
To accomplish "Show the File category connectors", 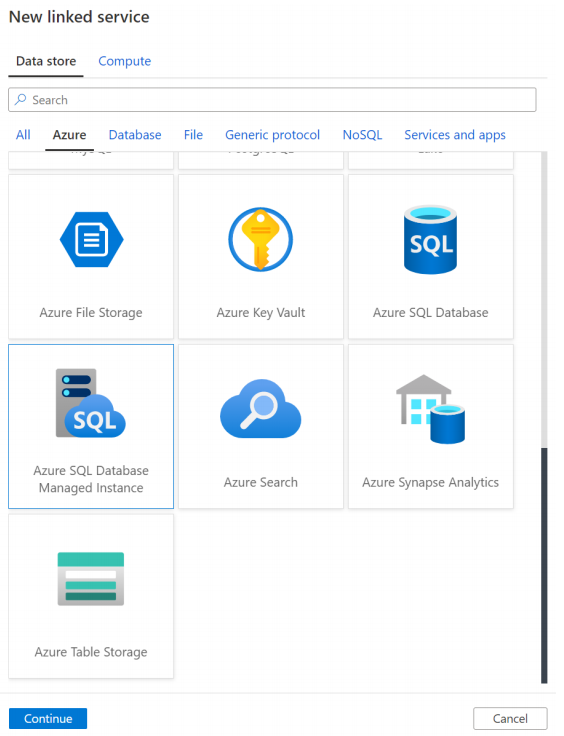I will pyautogui.click(x=193, y=135).
